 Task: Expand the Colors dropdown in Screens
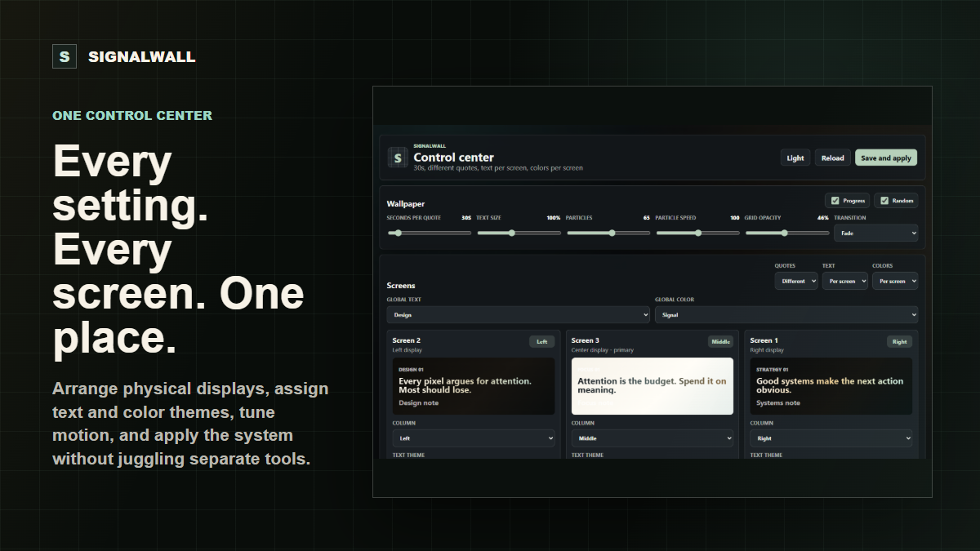pos(895,281)
